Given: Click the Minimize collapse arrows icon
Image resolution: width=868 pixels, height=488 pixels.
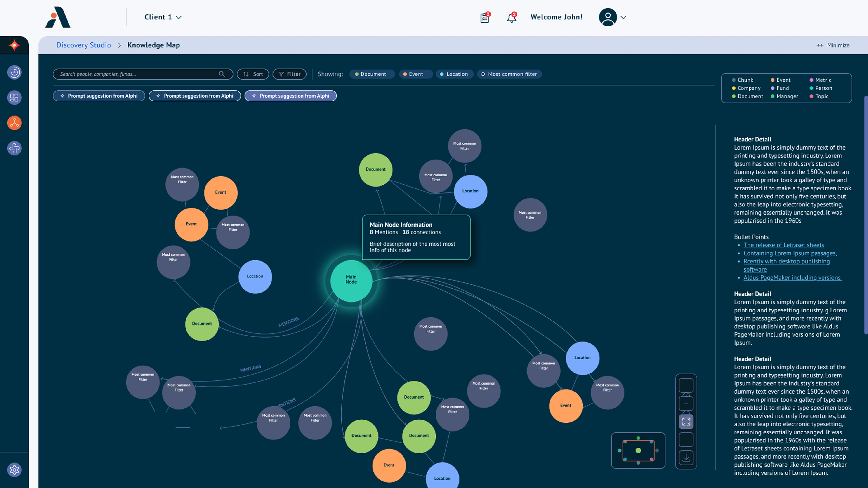Looking at the screenshot, I should (820, 45).
